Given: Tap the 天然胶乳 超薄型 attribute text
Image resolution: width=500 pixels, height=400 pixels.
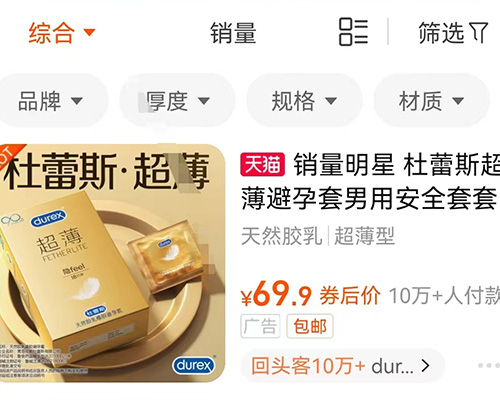Looking at the screenshot, I should [318, 236].
